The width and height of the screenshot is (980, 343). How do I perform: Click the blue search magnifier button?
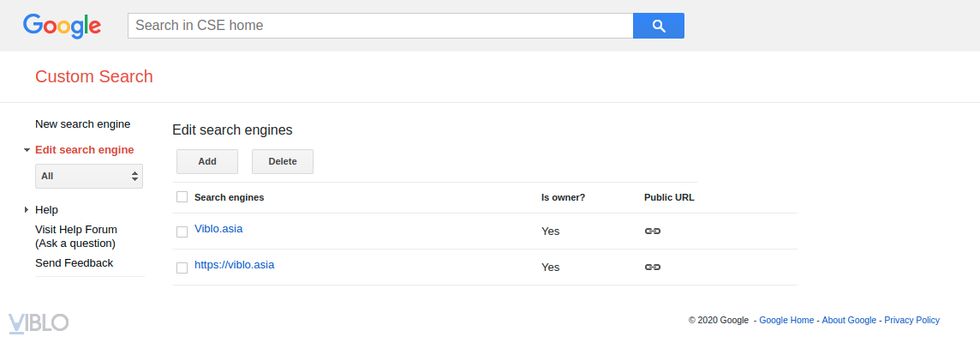click(658, 26)
